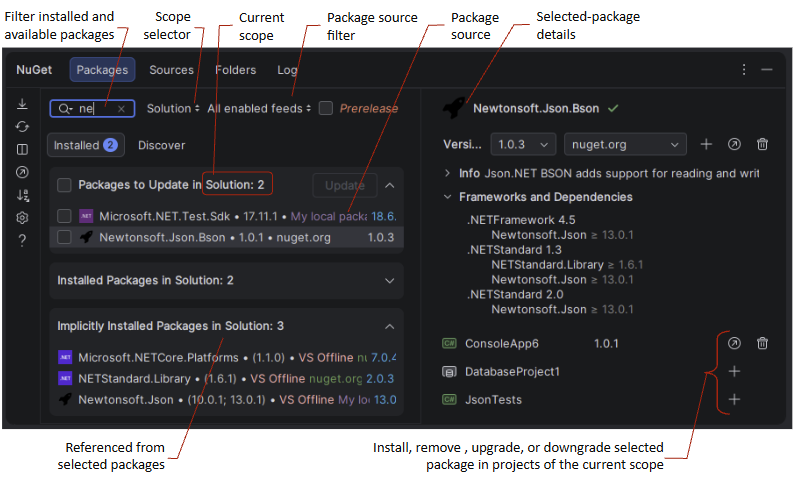
Task: Click the NETStandard.Library .NET package icon
Action: 65,378
